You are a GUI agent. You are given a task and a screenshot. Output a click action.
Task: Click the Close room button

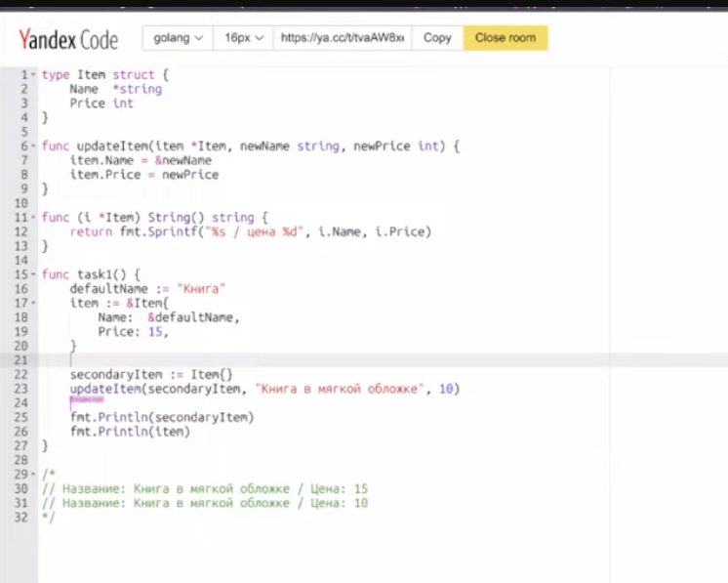(506, 38)
